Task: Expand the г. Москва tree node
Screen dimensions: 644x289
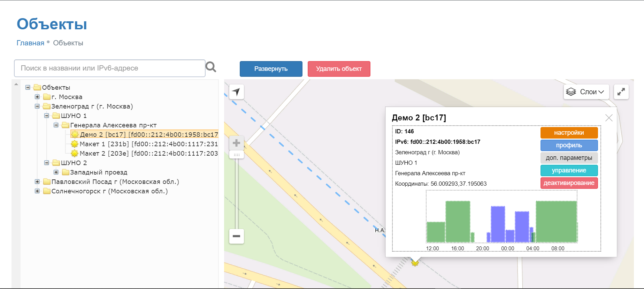Action: 37,97
